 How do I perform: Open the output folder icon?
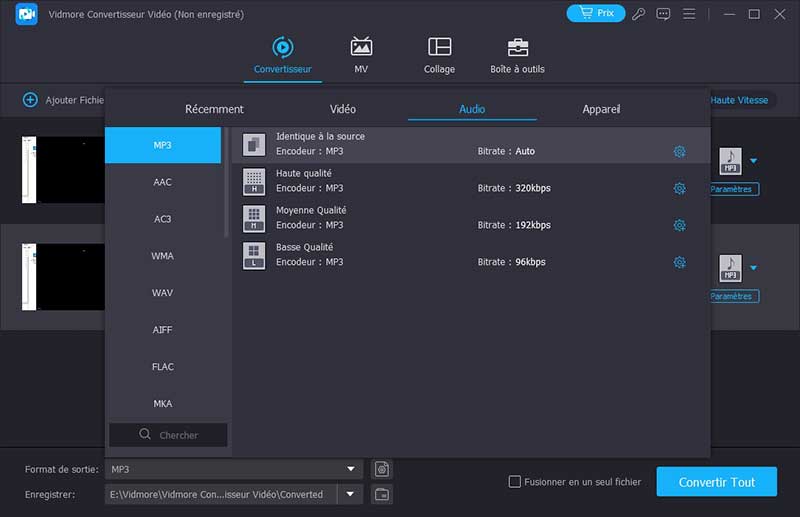coord(382,494)
